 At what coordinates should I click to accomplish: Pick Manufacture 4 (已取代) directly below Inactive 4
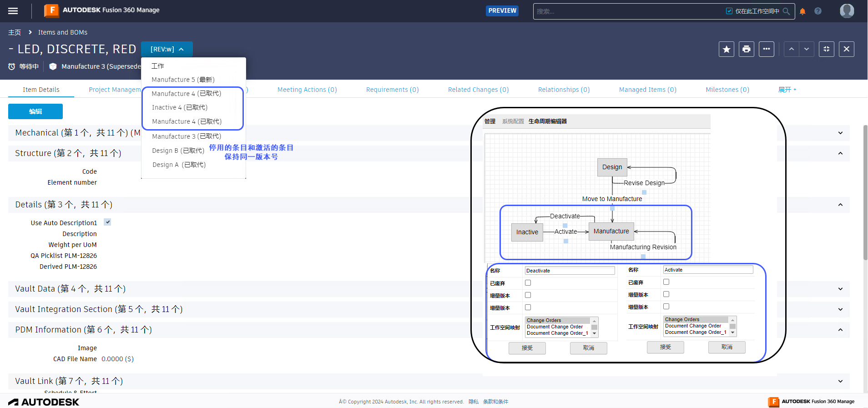pos(187,121)
